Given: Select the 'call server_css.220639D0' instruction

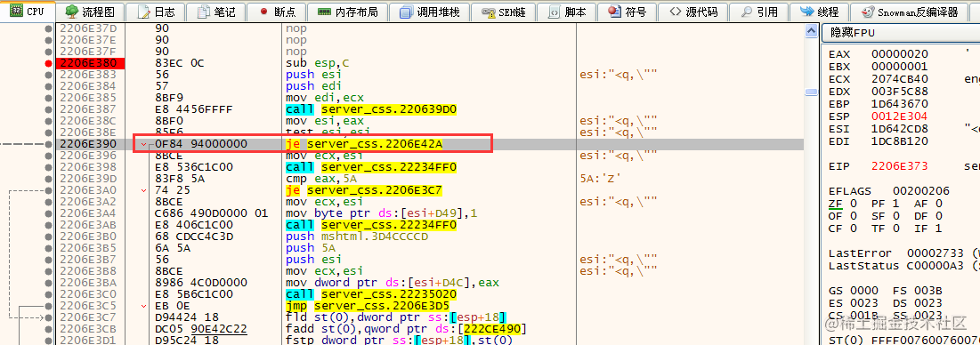Looking at the screenshot, I should pyautogui.click(x=370, y=109).
